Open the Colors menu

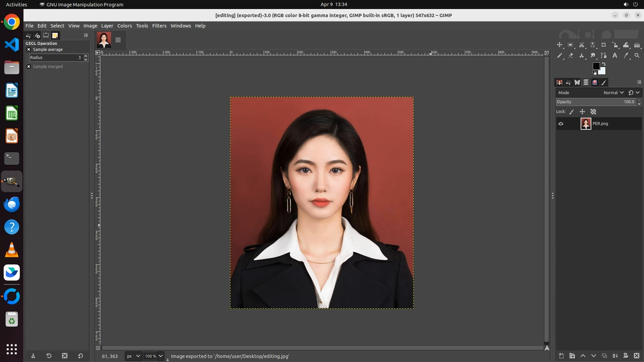124,26
